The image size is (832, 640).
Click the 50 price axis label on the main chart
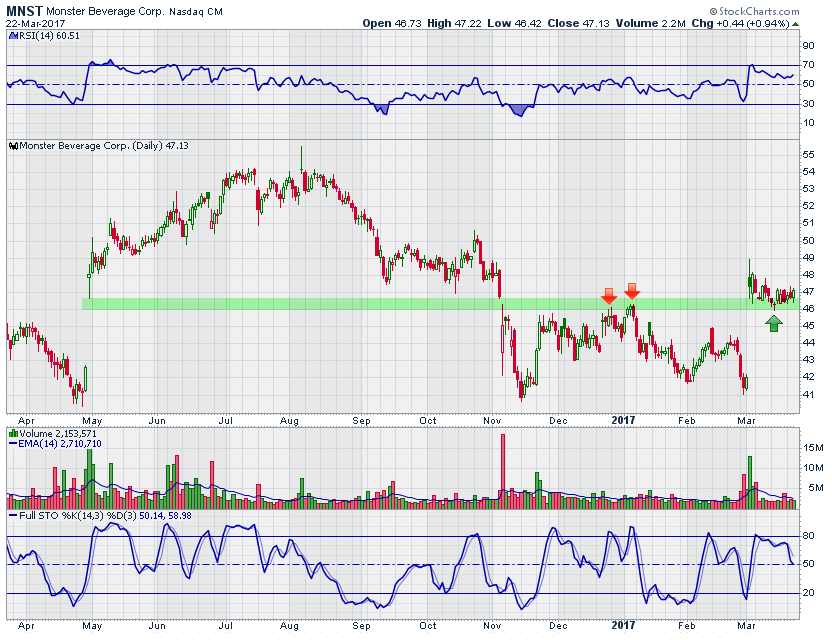(809, 240)
